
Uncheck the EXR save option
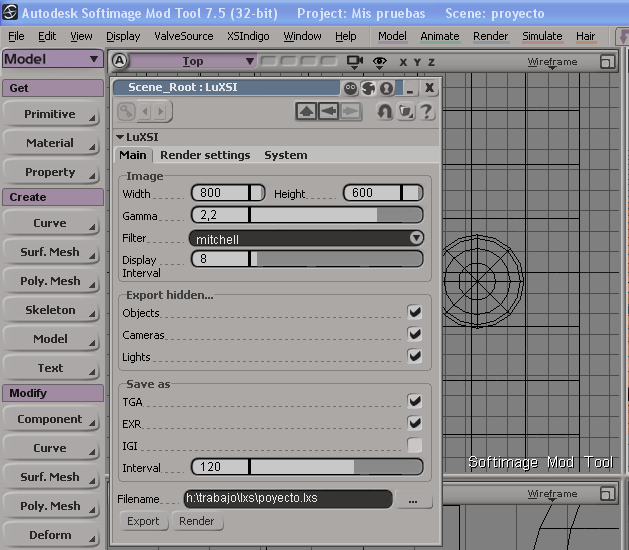(415, 423)
